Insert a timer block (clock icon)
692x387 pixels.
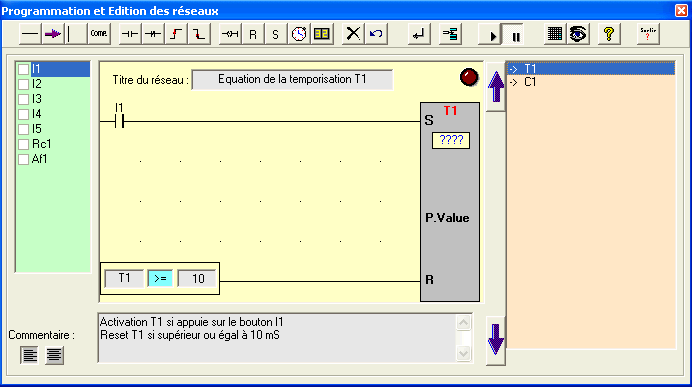click(x=299, y=34)
